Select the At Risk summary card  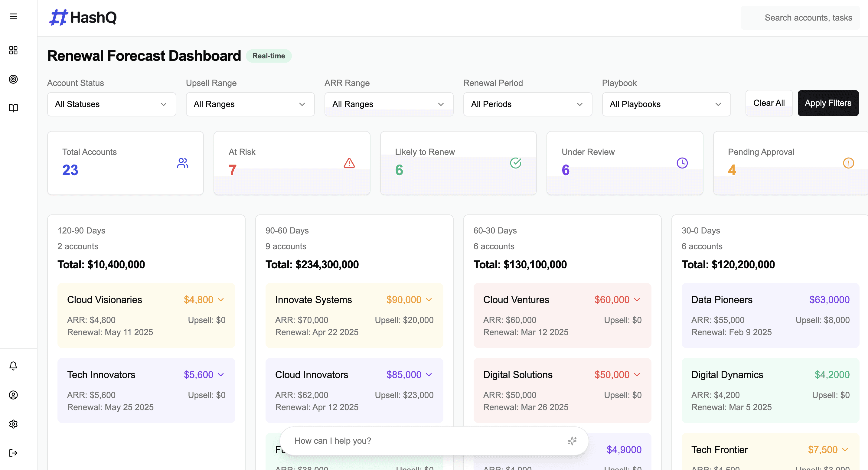292,163
